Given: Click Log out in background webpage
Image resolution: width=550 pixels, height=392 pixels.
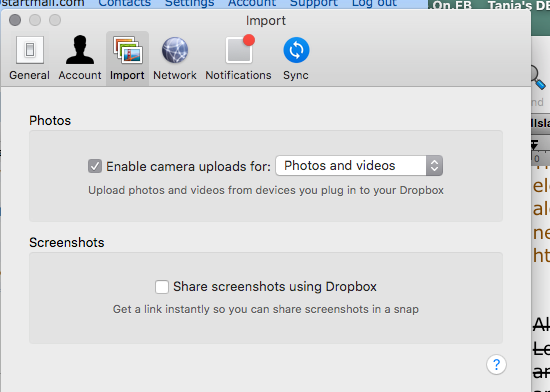Looking at the screenshot, I should click(x=374, y=3).
